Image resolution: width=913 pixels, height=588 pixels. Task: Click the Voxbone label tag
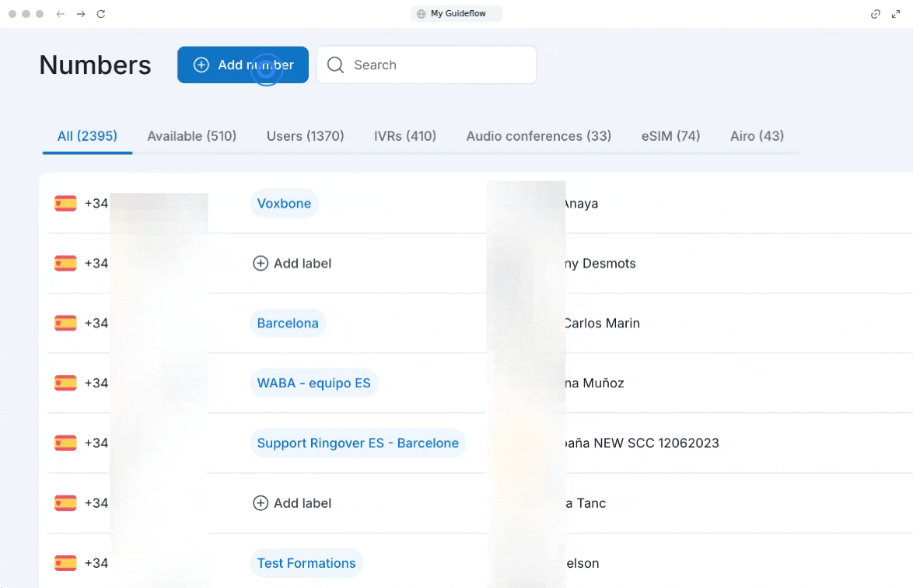pyautogui.click(x=284, y=204)
